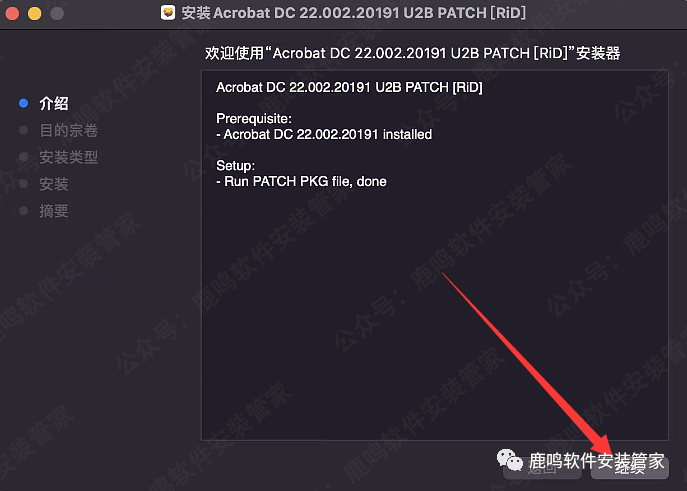
Task: Click the WeChat logo watermark icon
Action: 510,460
